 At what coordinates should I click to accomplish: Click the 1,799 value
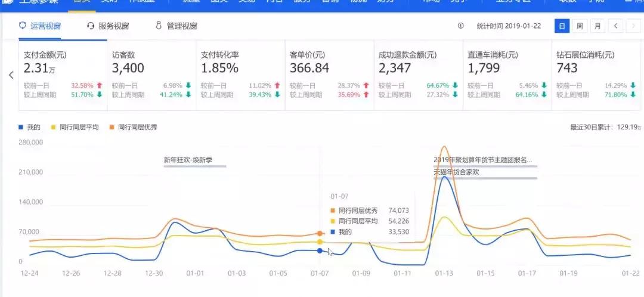click(x=484, y=68)
